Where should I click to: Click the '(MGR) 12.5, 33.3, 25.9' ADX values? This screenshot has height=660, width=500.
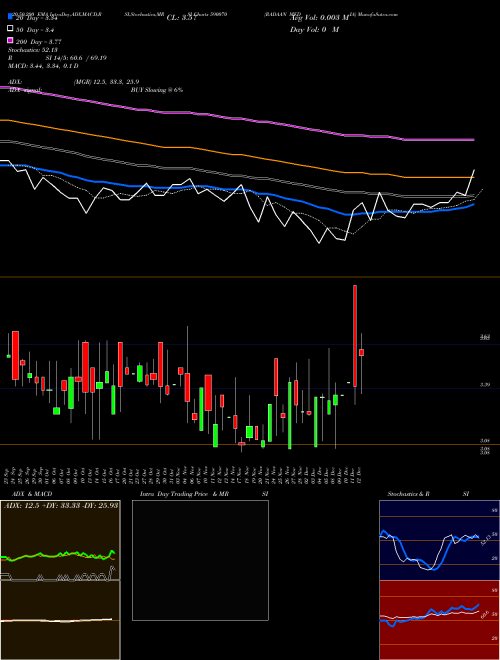point(106,82)
